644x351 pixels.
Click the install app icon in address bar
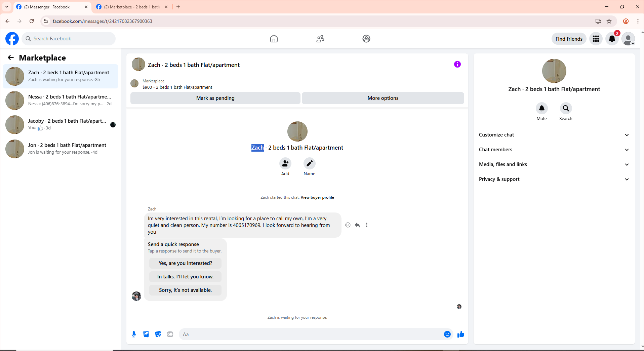click(x=598, y=21)
